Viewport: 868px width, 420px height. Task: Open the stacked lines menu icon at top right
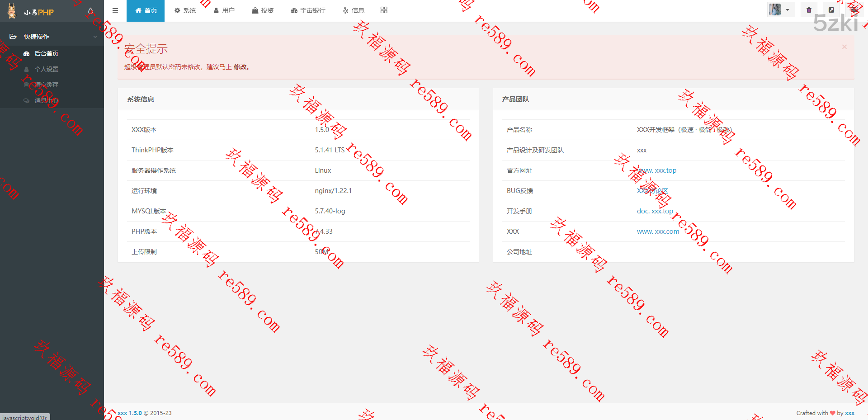click(x=854, y=10)
